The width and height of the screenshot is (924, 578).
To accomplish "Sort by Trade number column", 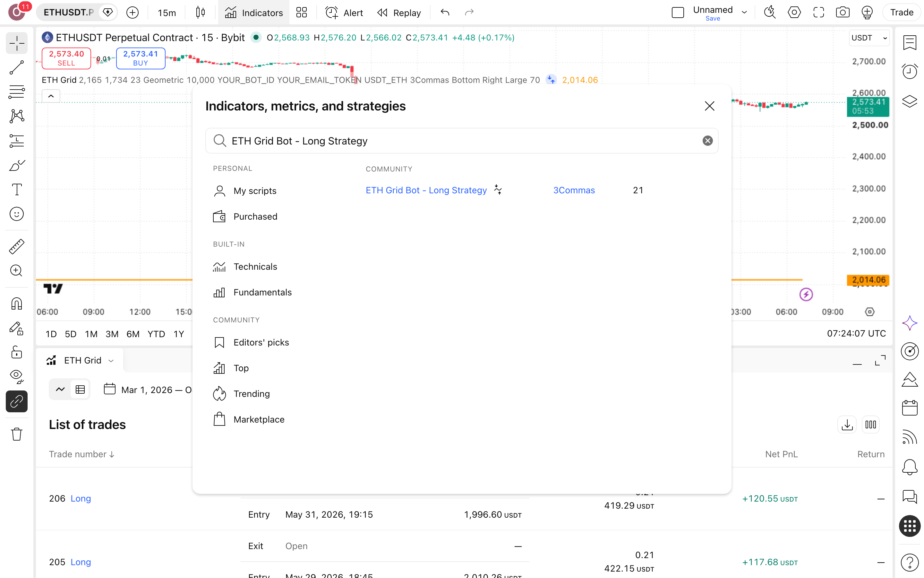I will click(82, 454).
